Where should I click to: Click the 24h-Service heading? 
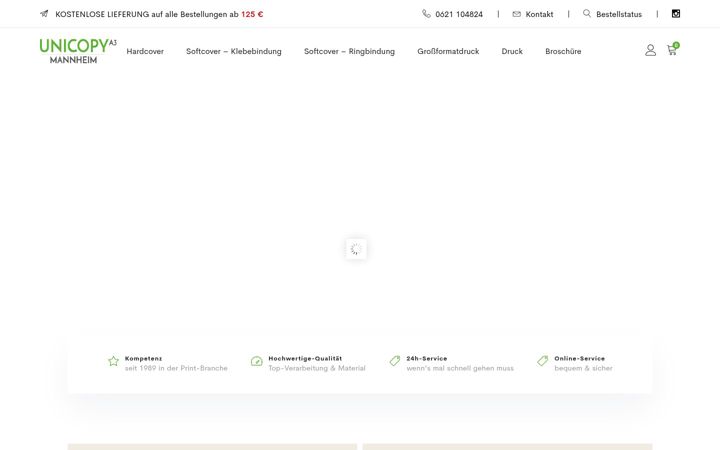(427, 358)
